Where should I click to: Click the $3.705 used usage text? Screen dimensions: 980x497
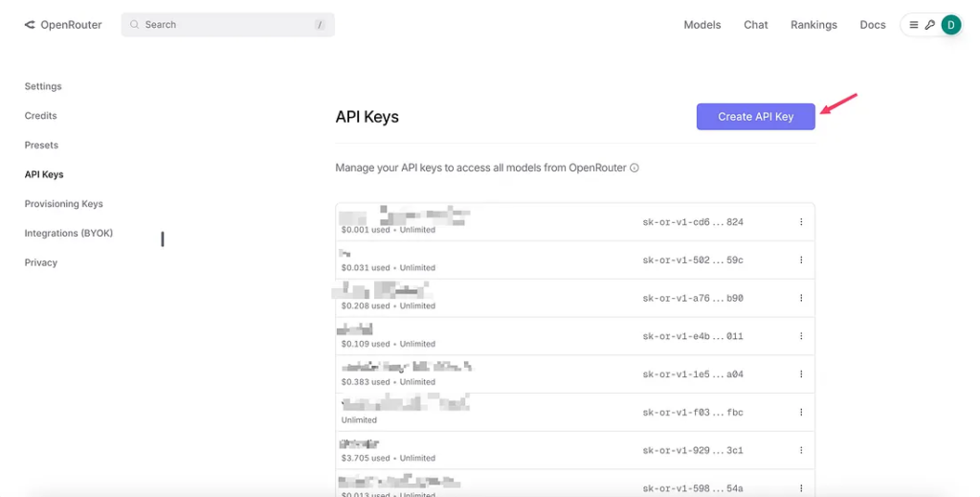pos(366,459)
